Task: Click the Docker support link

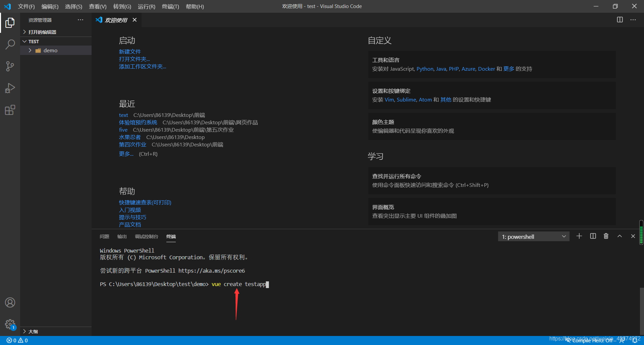Action: point(486,69)
